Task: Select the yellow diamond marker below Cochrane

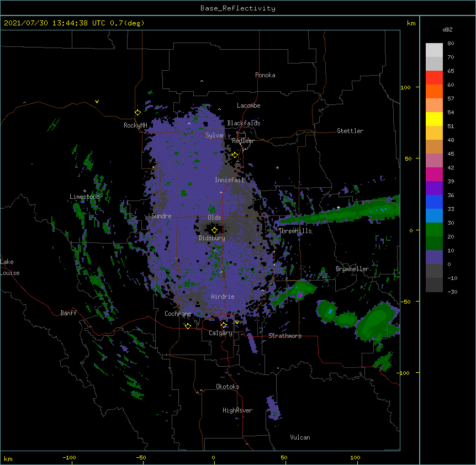Action: tap(188, 326)
